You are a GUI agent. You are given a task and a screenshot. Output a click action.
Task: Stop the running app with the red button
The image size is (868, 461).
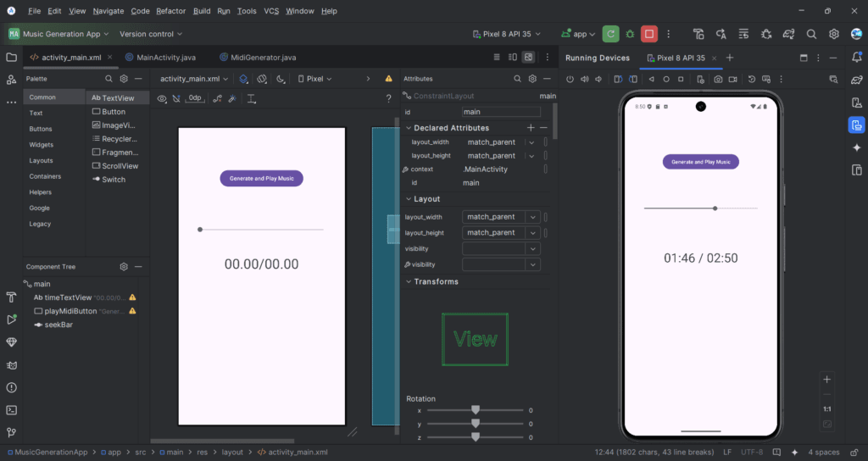click(x=648, y=34)
